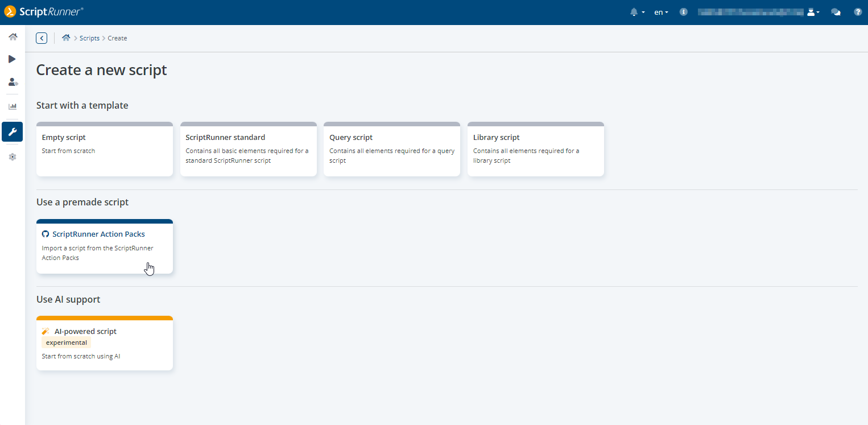Screen dimensions: 868x425
Task: Go to Scripts in the breadcrumb
Action: (x=89, y=38)
